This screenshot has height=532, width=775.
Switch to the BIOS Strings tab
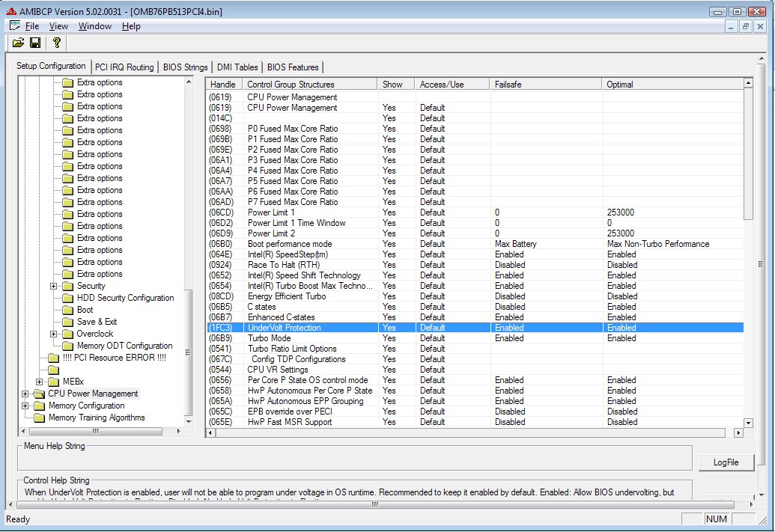[186, 67]
